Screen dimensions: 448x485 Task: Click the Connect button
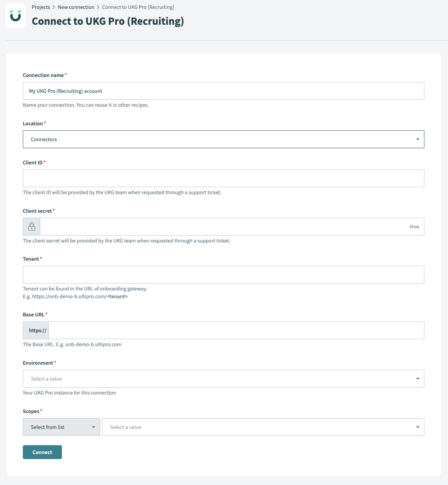pyautogui.click(x=42, y=452)
